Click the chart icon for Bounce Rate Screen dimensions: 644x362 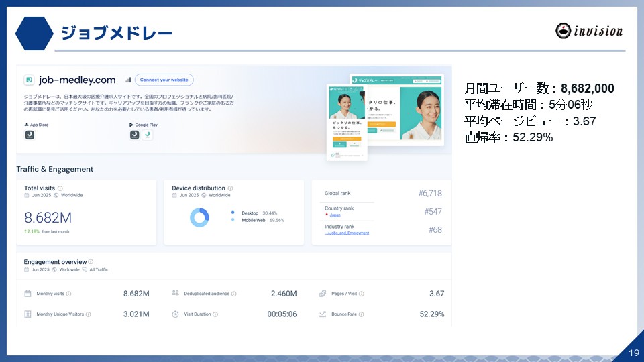pos(323,314)
